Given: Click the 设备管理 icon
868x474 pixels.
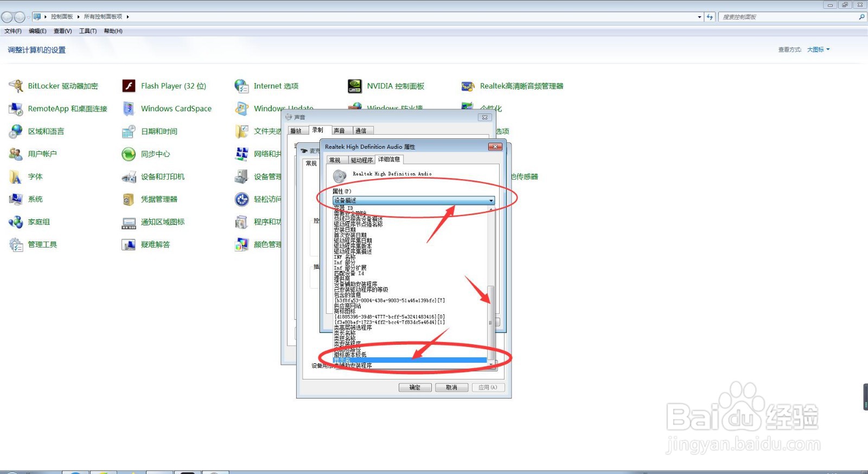Looking at the screenshot, I should pyautogui.click(x=241, y=177).
